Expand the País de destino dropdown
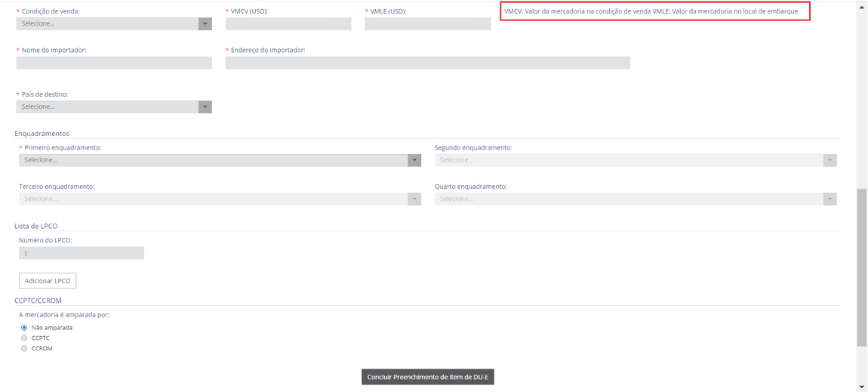This screenshot has width=868, height=392. tap(113, 107)
